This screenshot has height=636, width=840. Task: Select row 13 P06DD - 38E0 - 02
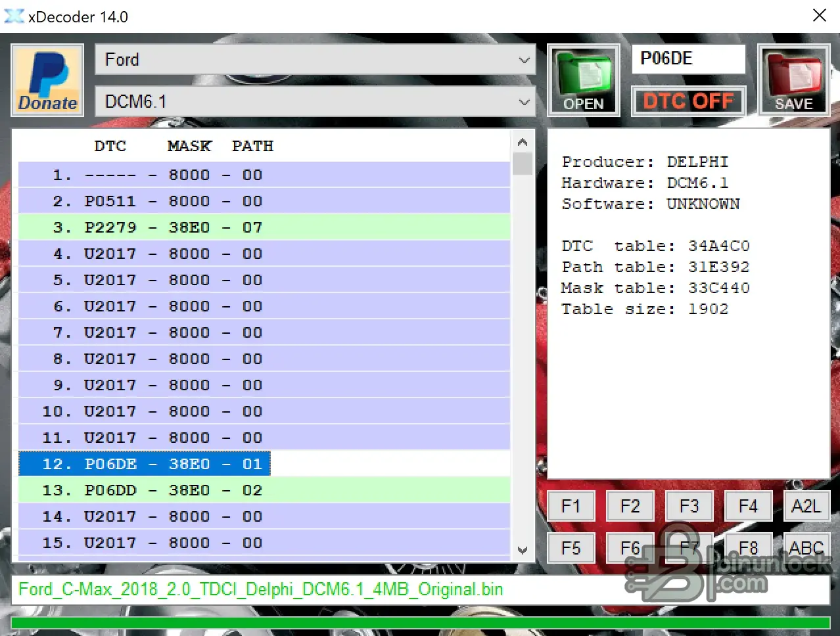(x=264, y=490)
